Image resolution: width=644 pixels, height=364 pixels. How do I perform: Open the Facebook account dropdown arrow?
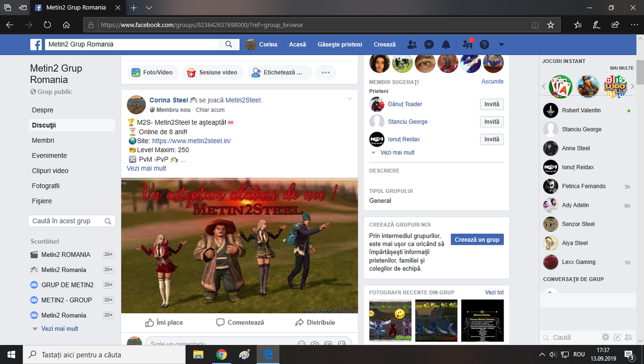click(x=501, y=44)
